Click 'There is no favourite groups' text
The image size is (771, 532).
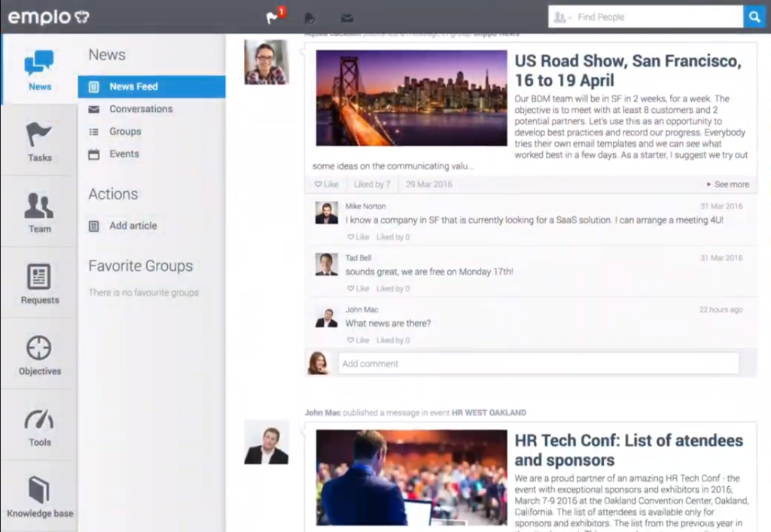(x=144, y=292)
